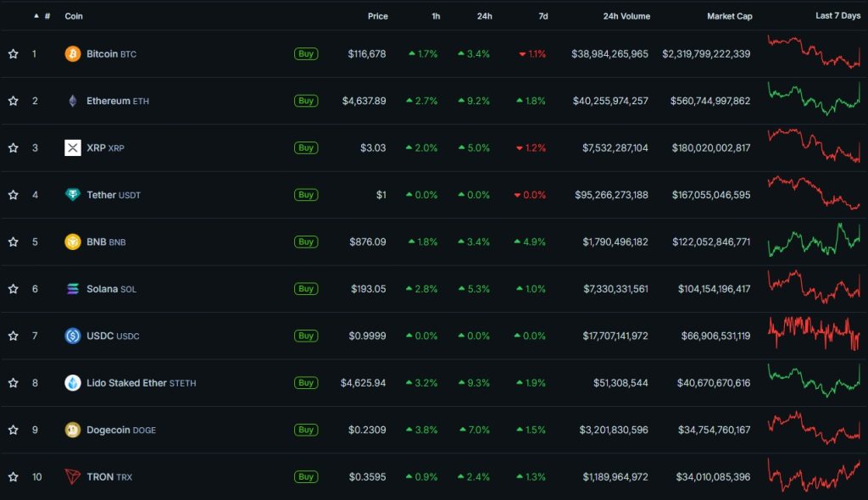Click the Tether USDT coin logo
Viewport: 868px width, 500px height.
coord(75,194)
